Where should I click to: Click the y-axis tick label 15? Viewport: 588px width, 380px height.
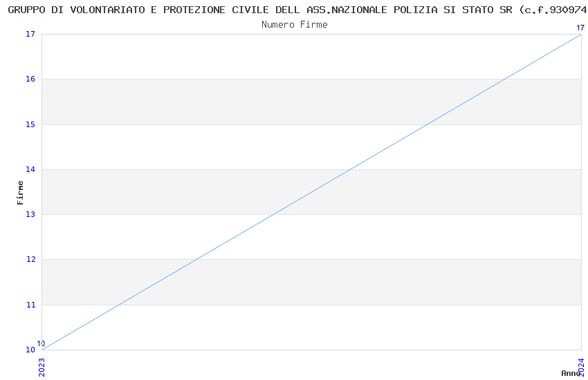coord(30,124)
